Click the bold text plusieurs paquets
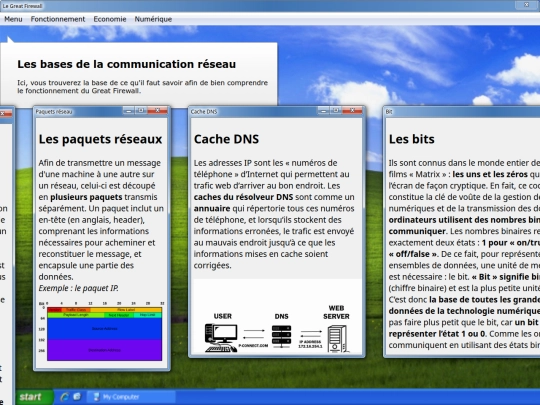The image size is (540, 405). (x=86, y=197)
